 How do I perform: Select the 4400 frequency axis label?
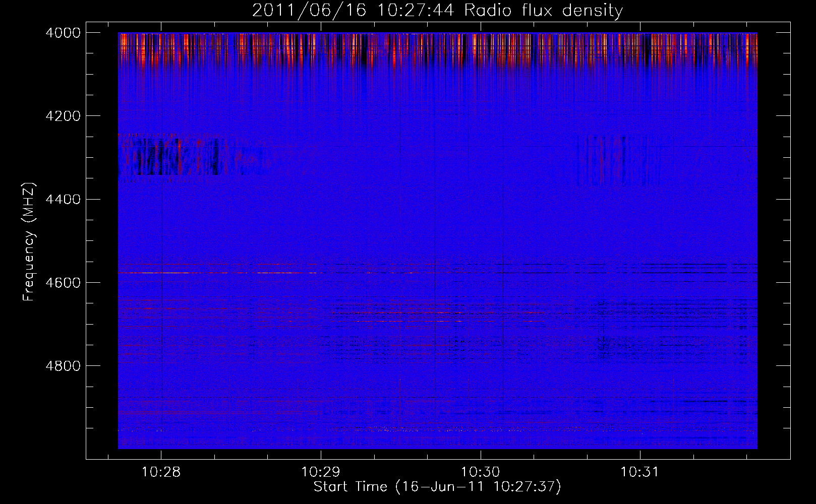[x=63, y=199]
